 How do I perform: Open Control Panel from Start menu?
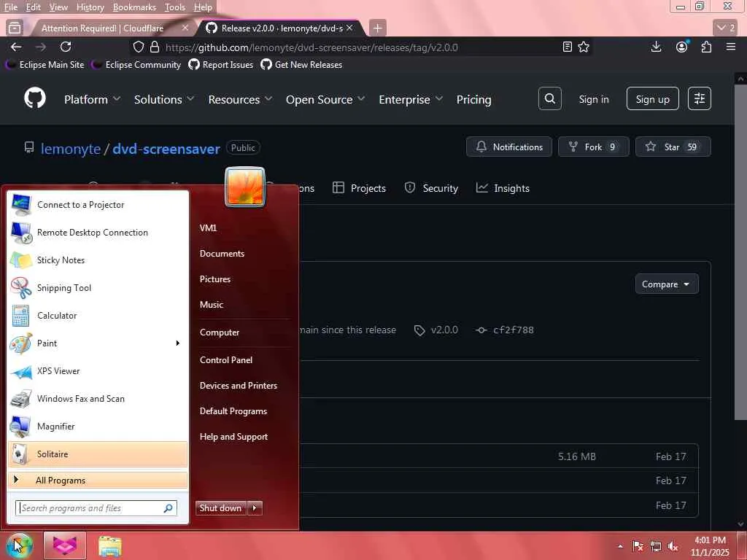226,360
